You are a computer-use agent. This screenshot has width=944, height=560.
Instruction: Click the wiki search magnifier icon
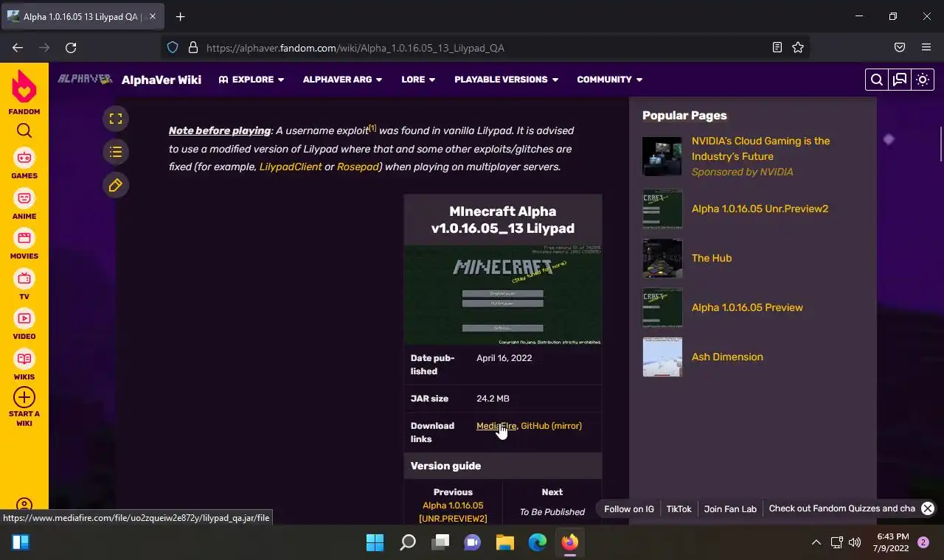pyautogui.click(x=876, y=80)
